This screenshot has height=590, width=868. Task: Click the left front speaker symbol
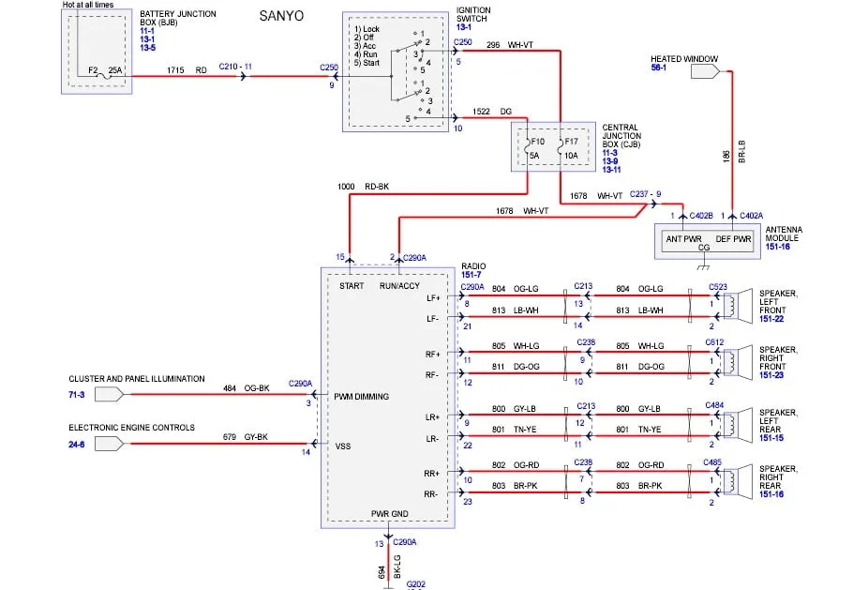point(738,304)
